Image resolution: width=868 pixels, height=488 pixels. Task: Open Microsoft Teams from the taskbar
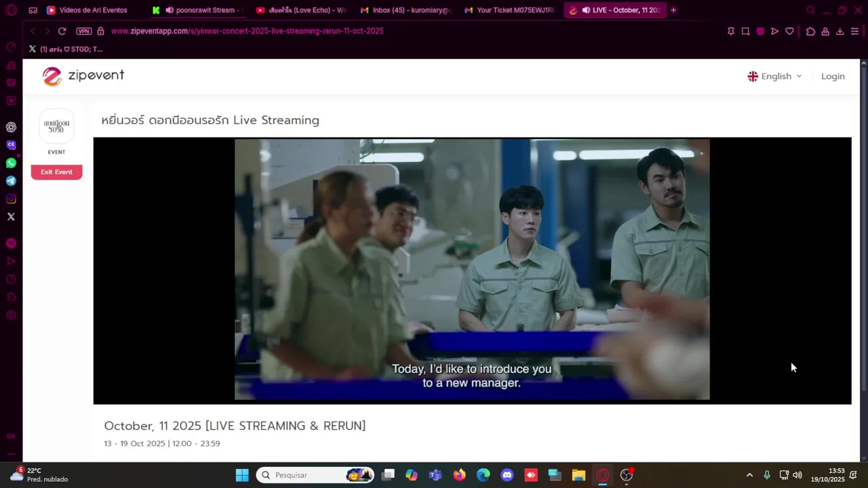coord(435,475)
